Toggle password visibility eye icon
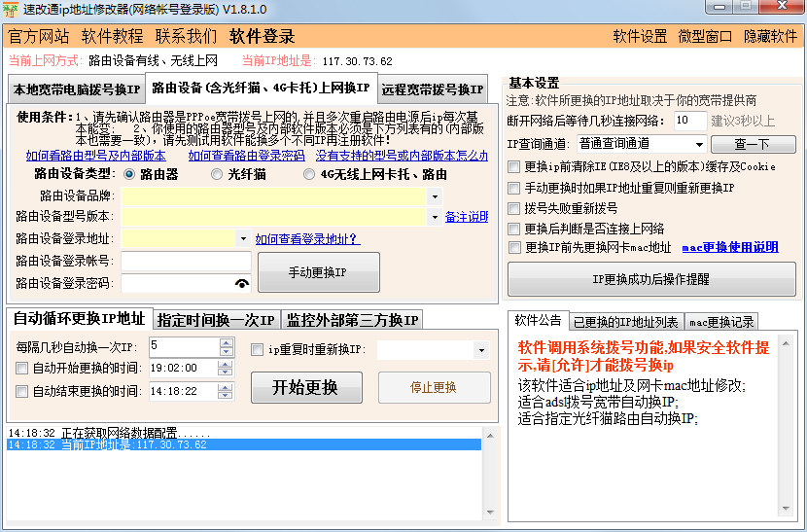The width and height of the screenshot is (807, 532). tap(241, 283)
